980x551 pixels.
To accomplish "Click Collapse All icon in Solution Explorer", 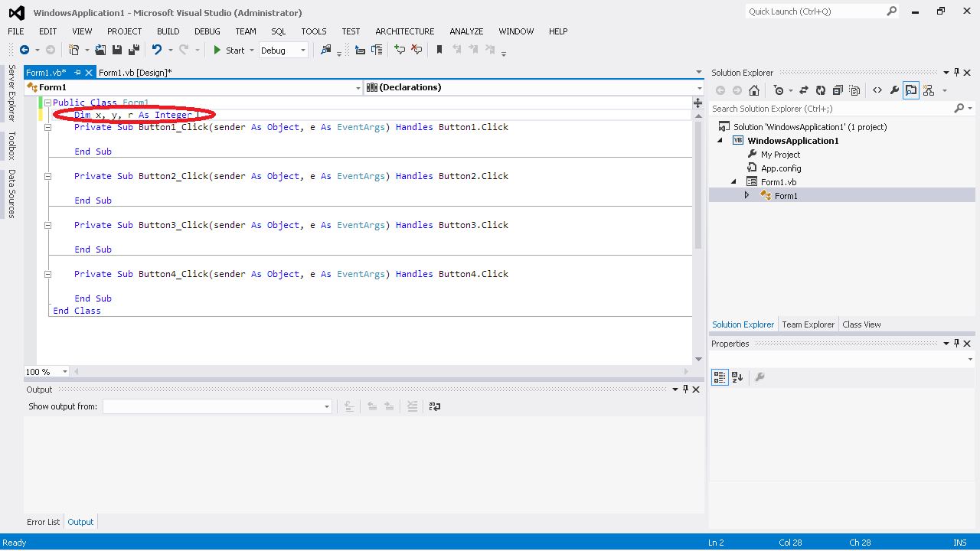I will (x=838, y=90).
